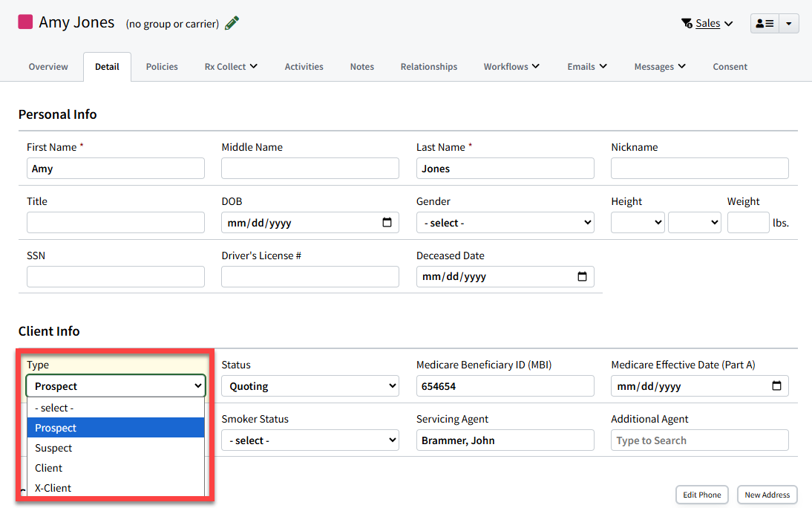Click the New Address button
The image size is (812, 508).
767,495
